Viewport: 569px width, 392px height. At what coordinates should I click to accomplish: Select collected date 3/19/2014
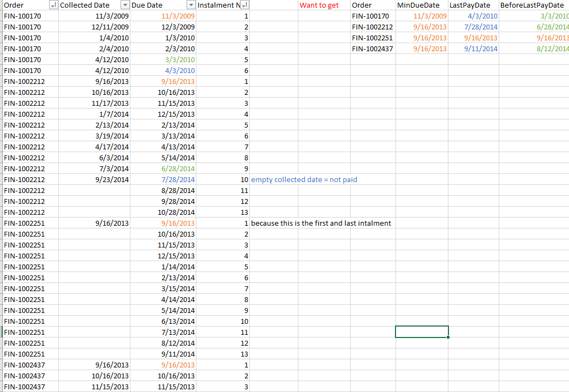(x=94, y=136)
